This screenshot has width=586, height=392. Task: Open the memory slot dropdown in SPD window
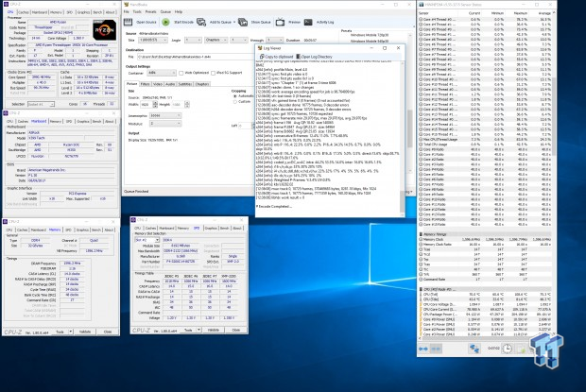coord(147,240)
